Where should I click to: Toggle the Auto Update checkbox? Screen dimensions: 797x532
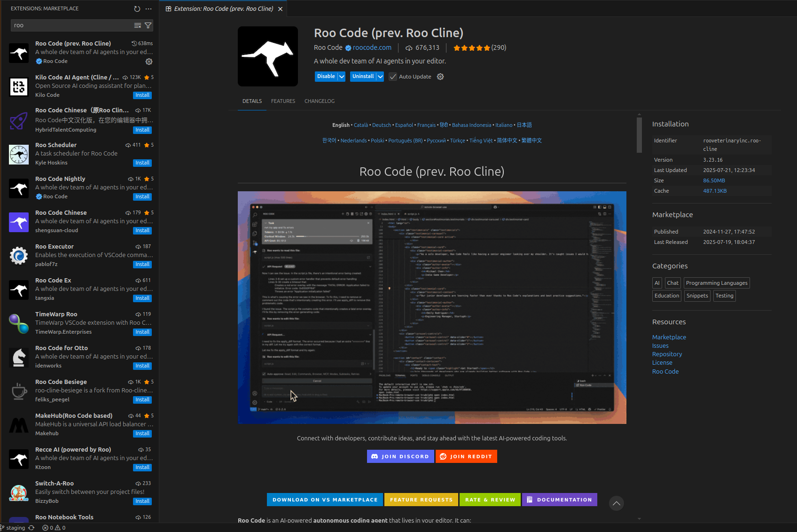pos(393,77)
